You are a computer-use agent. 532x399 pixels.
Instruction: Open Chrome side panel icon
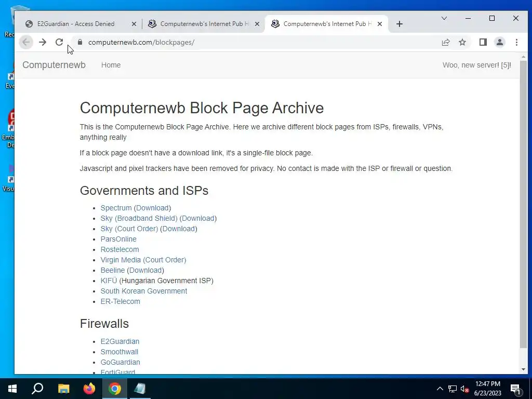pos(483,43)
